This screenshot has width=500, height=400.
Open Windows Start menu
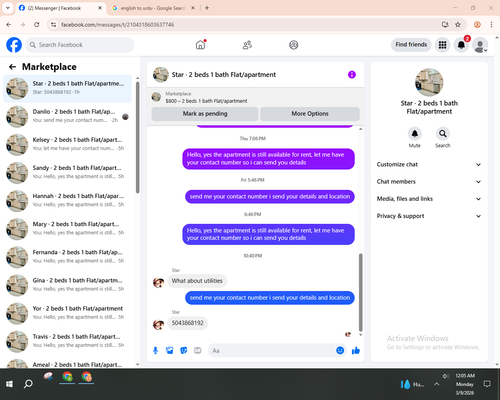click(x=9, y=384)
